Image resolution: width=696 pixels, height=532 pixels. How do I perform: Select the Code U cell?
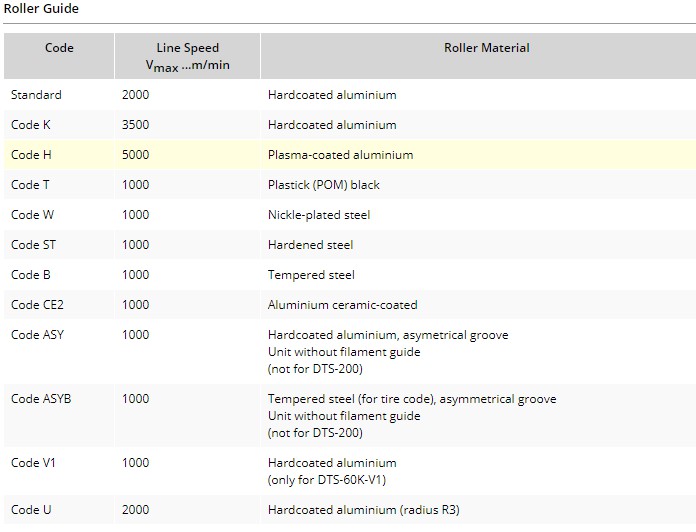pos(31,510)
